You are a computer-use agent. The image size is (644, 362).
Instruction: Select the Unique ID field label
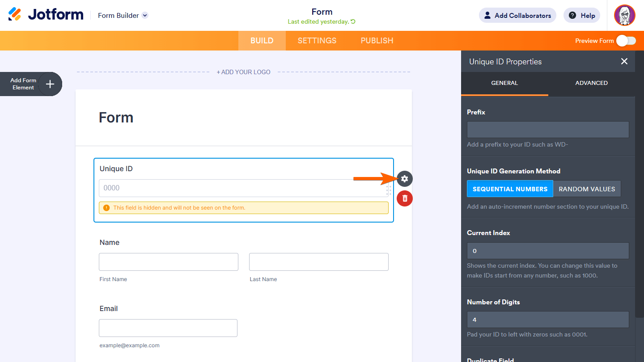pos(116,168)
